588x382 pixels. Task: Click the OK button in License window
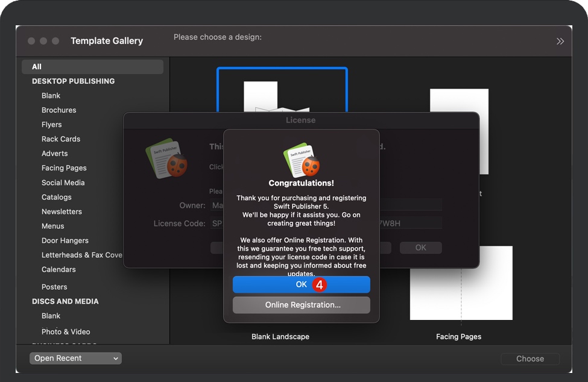tap(420, 248)
